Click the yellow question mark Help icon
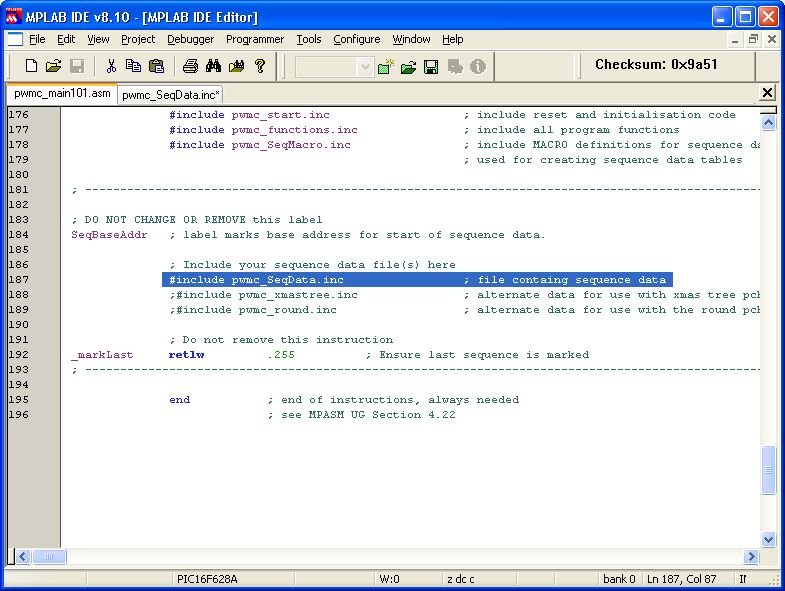 point(260,66)
